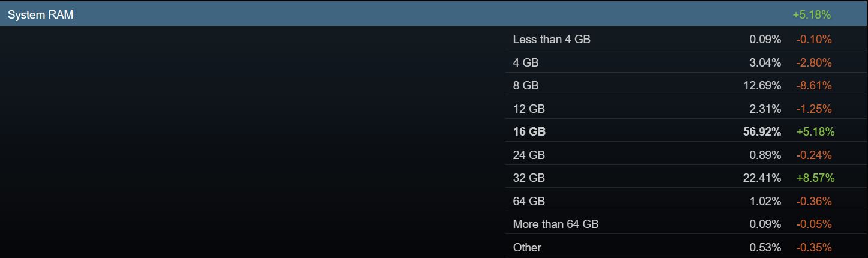868x258 pixels.
Task: Click the +8.57% change value
Action: coord(815,178)
